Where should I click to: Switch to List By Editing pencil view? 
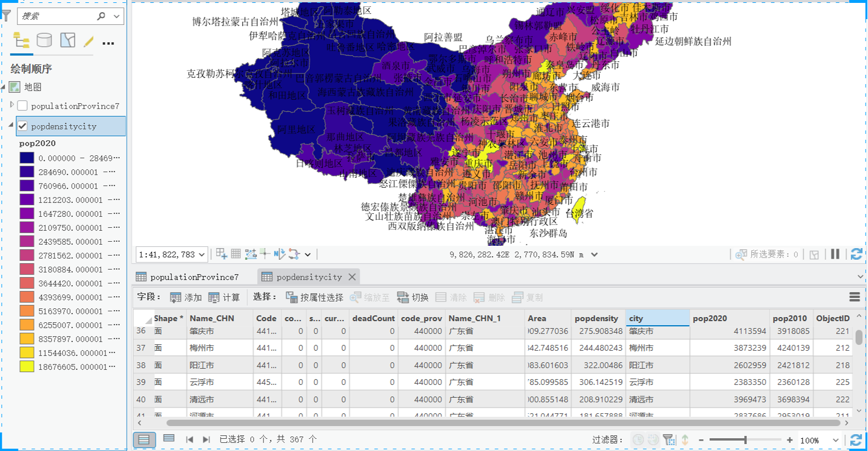89,41
